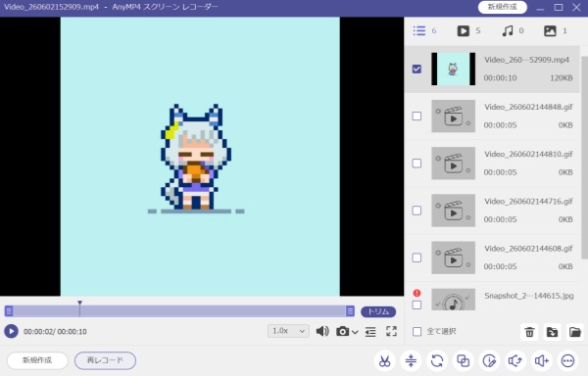Filter list to image snapshots tab
The image size is (588, 376).
coord(555,30)
